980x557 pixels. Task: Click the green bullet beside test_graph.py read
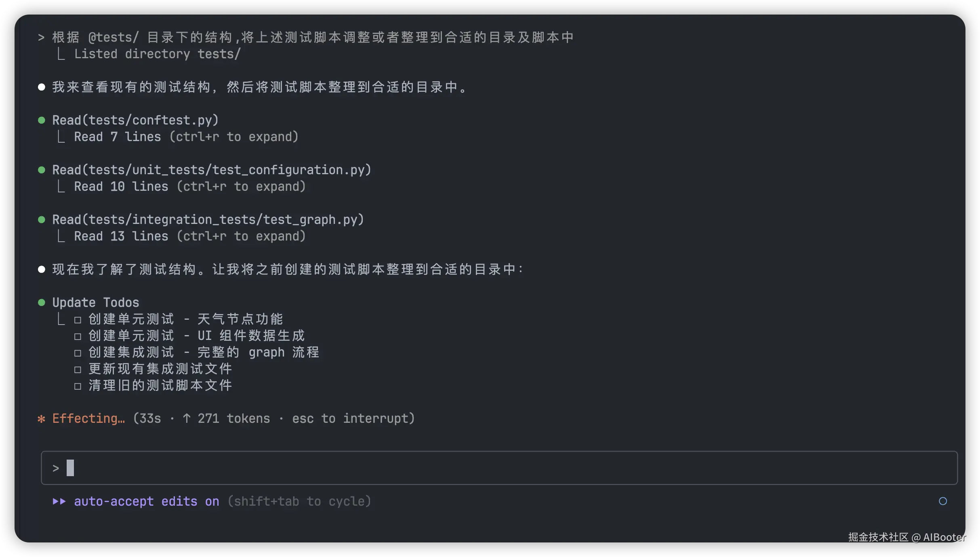[x=41, y=219]
